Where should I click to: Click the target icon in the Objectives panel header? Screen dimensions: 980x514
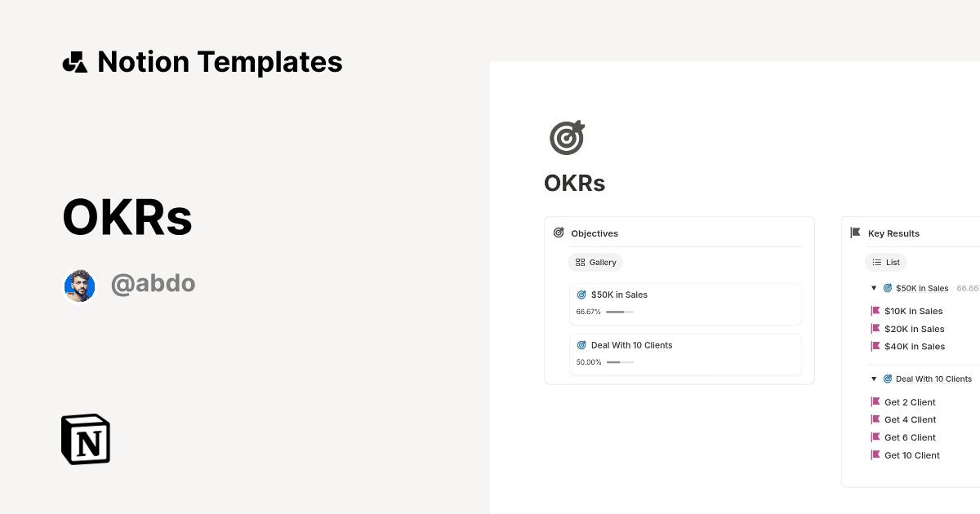559,232
